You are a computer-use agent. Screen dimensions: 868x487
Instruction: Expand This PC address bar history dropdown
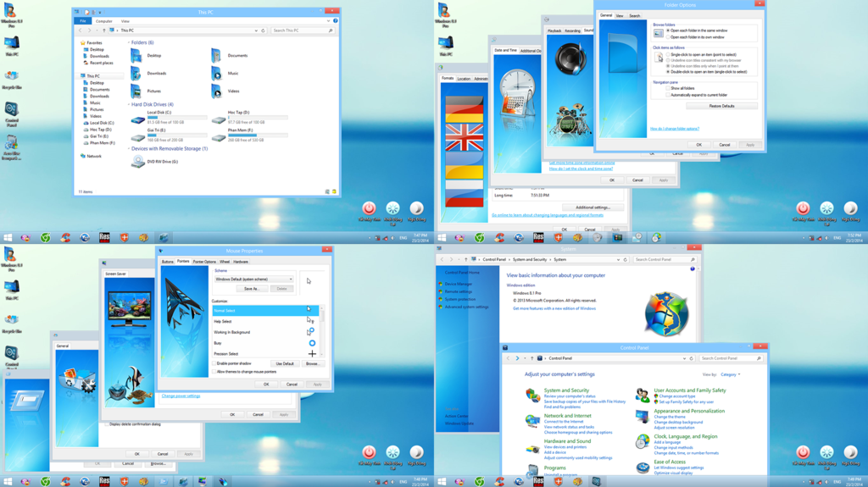tap(256, 30)
